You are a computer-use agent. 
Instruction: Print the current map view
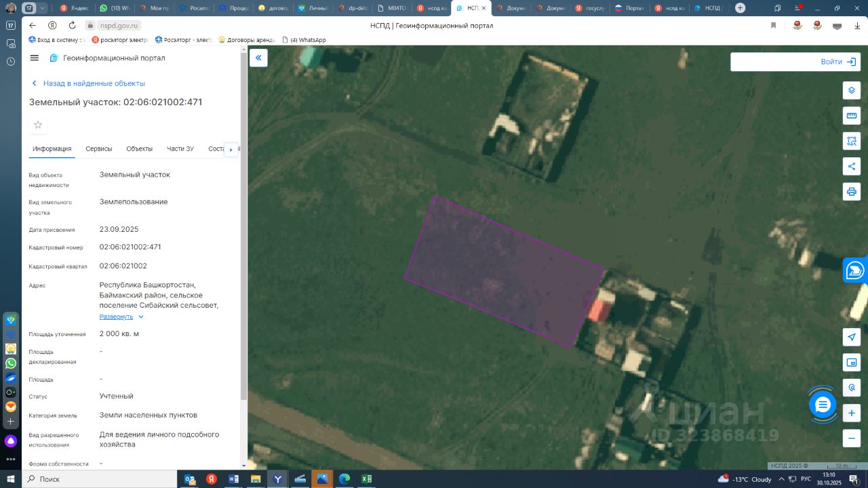click(852, 191)
